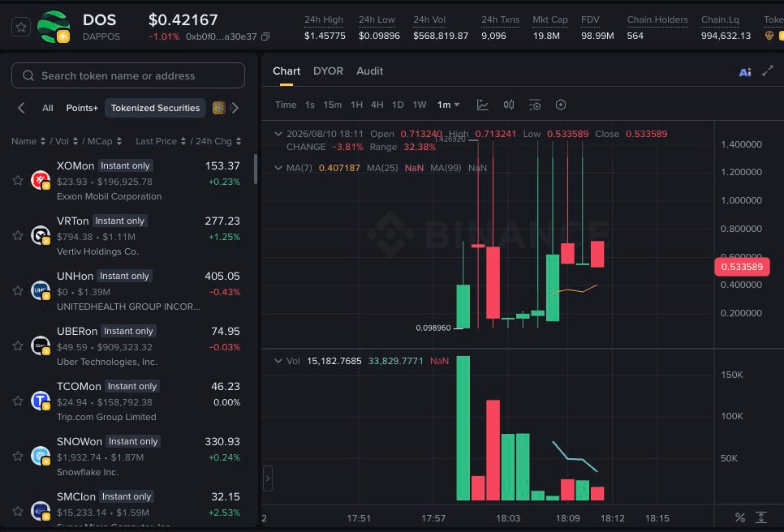This screenshot has width=784, height=532.
Task: Open the DYOR tab
Action: 328,71
